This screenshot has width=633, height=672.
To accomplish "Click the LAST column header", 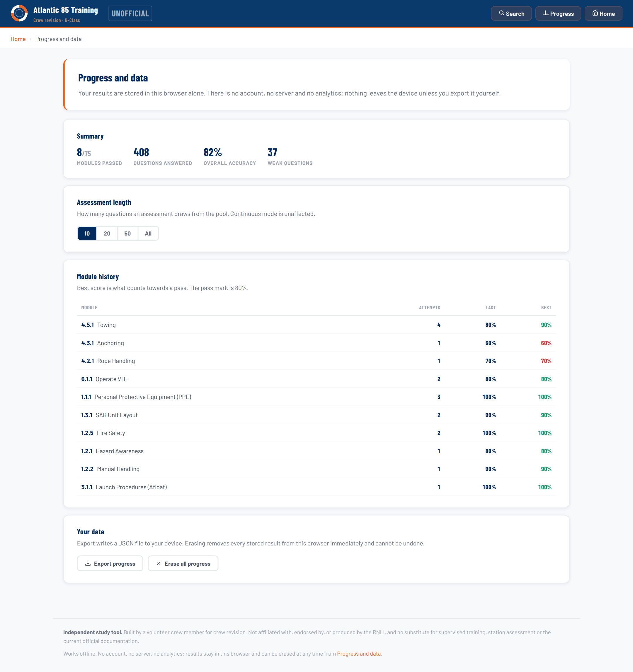I will [491, 308].
